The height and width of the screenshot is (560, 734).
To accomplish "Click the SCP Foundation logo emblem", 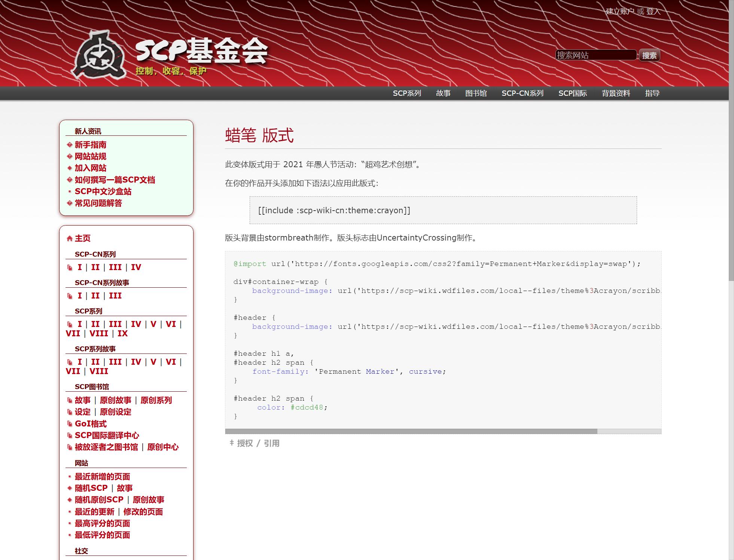I will tap(99, 55).
